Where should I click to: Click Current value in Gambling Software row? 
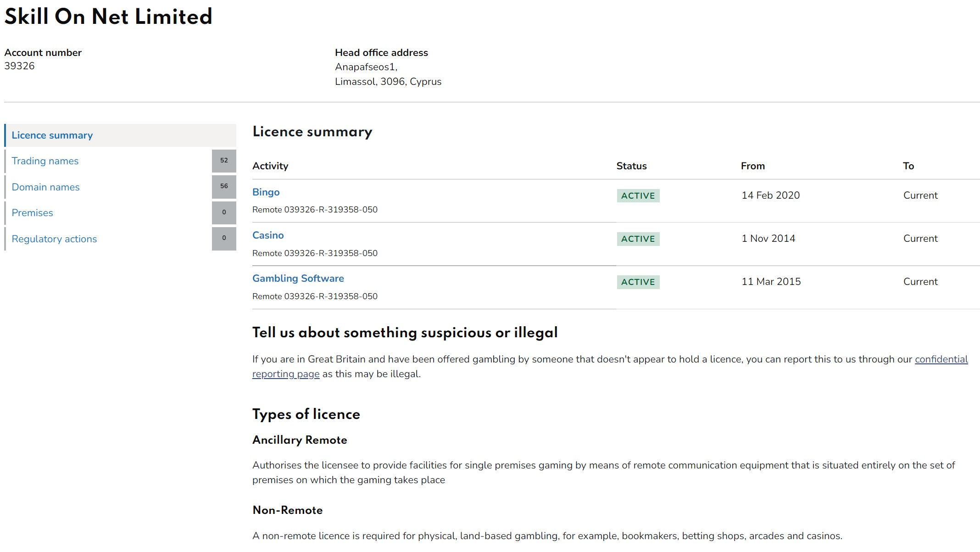click(920, 282)
